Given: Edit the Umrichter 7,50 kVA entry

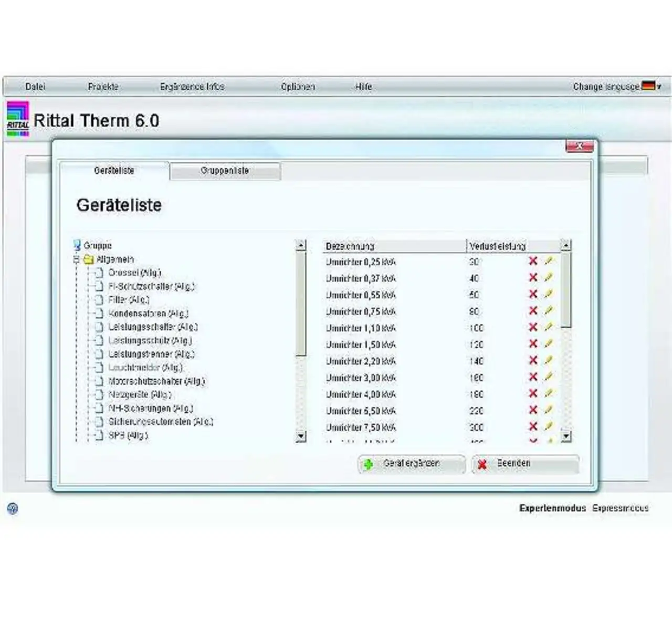Looking at the screenshot, I should click(549, 426).
